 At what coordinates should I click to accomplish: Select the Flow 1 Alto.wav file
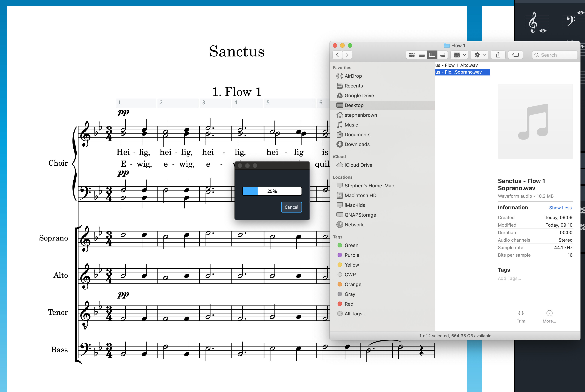[457, 65]
